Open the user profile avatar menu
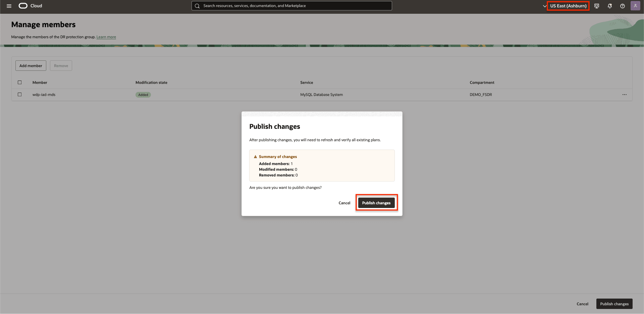644x314 pixels. [635, 6]
